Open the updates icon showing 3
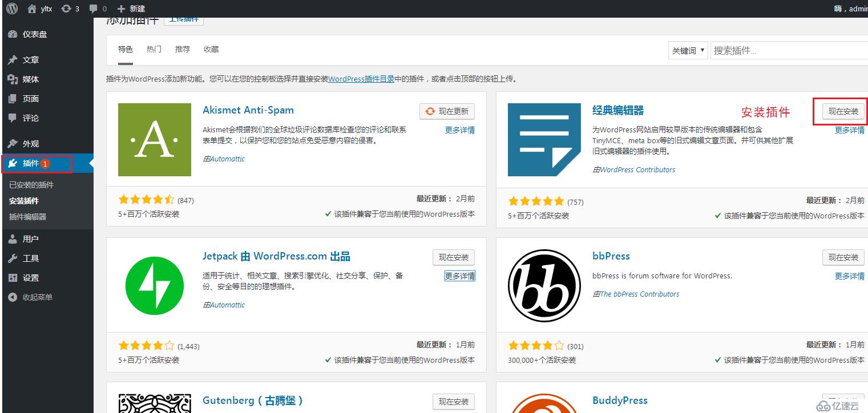This screenshot has height=413, width=868. 70,9
